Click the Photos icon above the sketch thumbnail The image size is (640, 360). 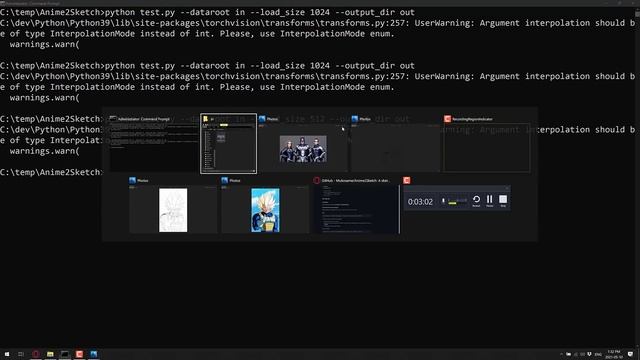[132, 180]
